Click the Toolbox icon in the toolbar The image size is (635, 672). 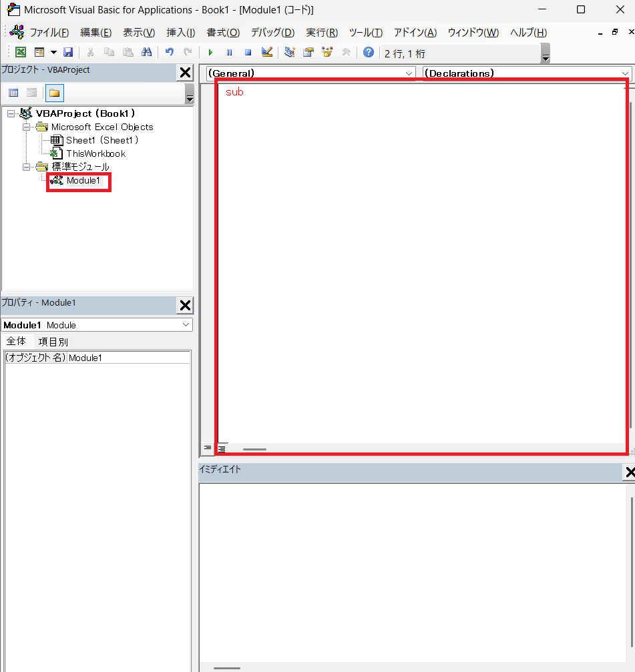click(x=346, y=52)
